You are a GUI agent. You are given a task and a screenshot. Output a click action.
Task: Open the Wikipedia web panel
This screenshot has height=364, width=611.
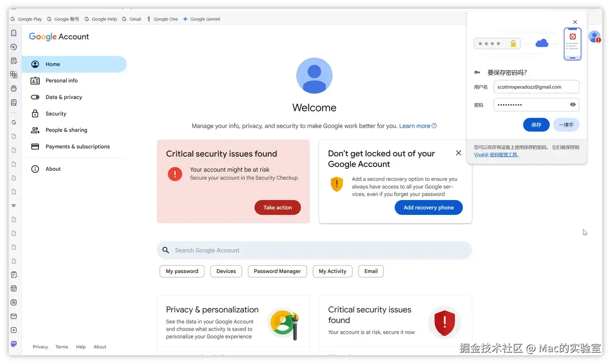click(14, 206)
